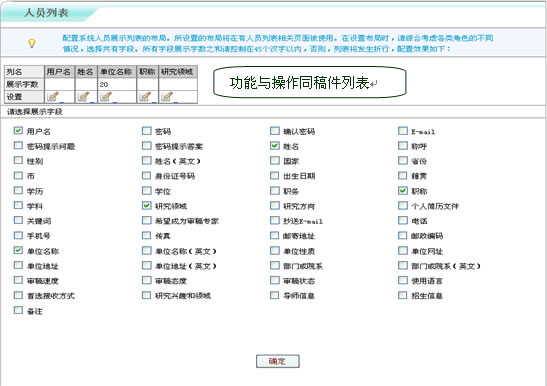Click the edit icon under 职称 column
The image size is (547, 386).
click(x=145, y=96)
